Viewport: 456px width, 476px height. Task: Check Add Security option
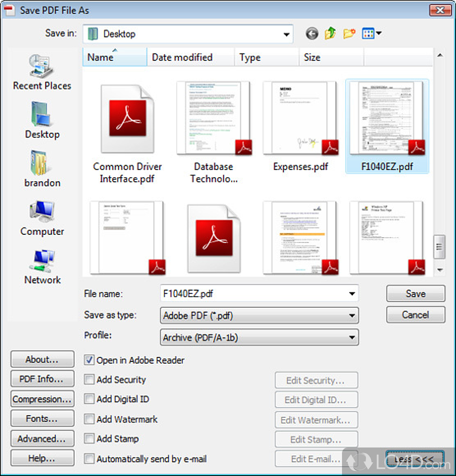tap(89, 380)
